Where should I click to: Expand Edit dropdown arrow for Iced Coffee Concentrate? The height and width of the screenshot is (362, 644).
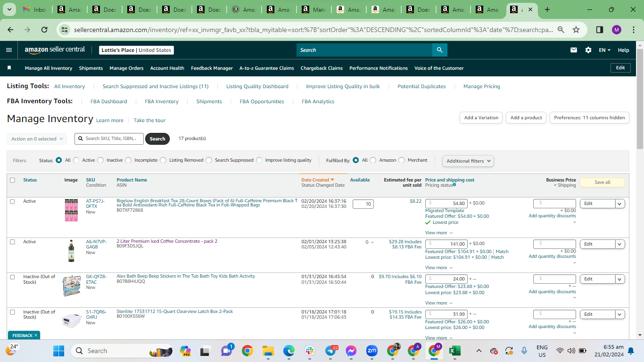pyautogui.click(x=620, y=244)
